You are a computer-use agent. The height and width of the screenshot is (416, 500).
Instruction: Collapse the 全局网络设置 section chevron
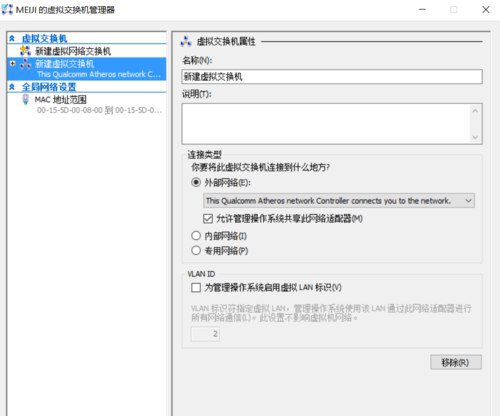click(12, 87)
